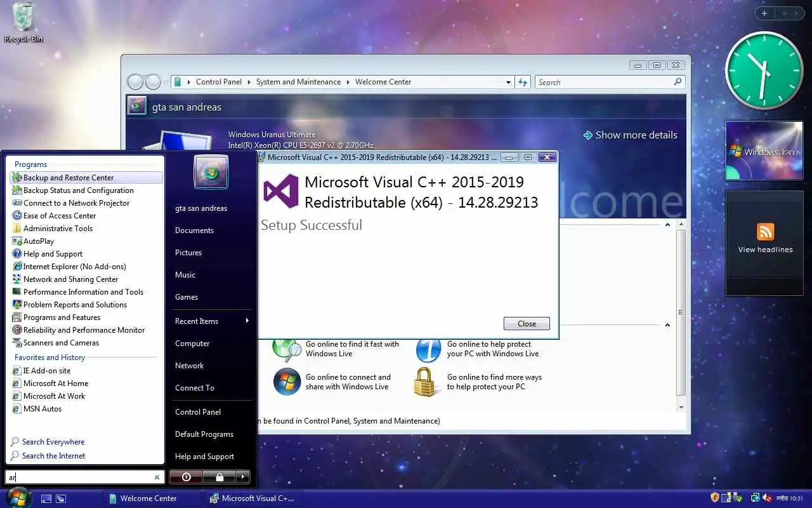Viewport: 812px width, 508px height.
Task: Launch Connect to a Network Projector
Action: pyautogui.click(x=70, y=203)
